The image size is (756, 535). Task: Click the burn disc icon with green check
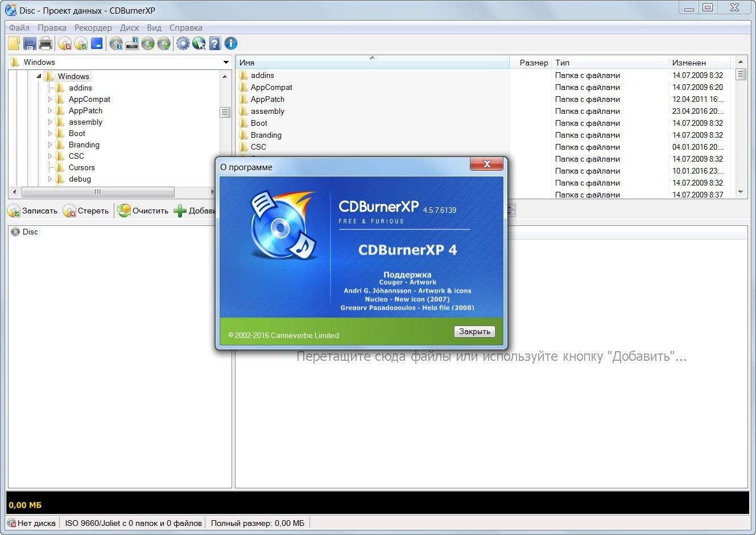click(81, 43)
